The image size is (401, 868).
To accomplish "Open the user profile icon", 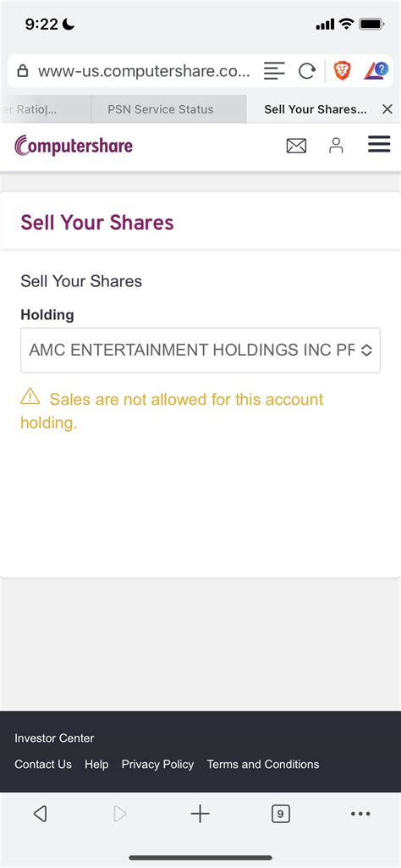I will tap(336, 146).
